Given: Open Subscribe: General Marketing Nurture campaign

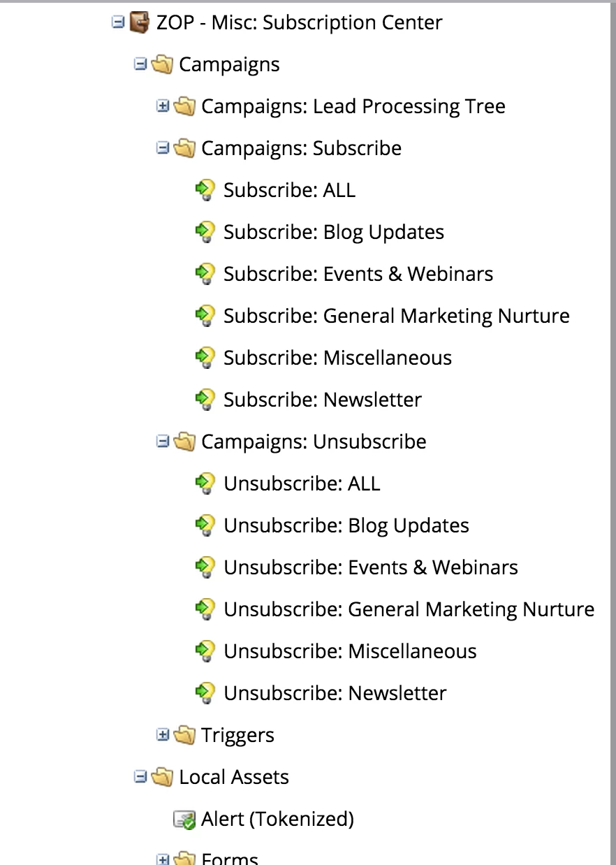Looking at the screenshot, I should (397, 316).
